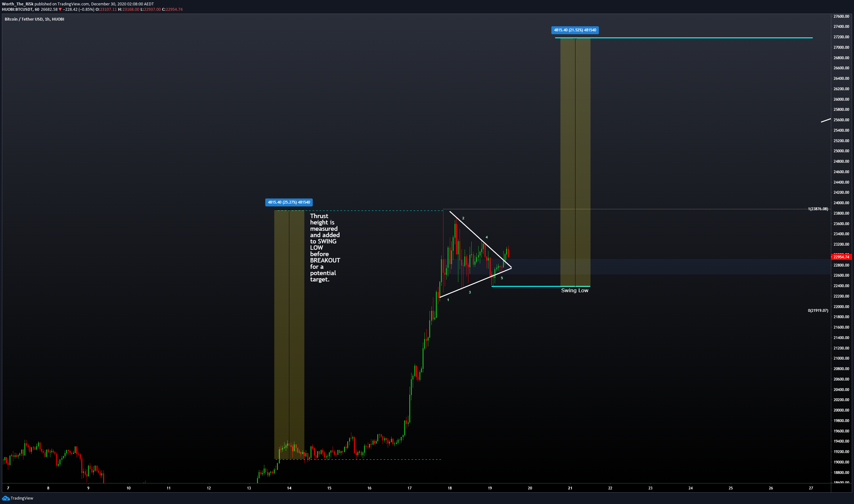Click date 27 on time axis

pyautogui.click(x=811, y=488)
